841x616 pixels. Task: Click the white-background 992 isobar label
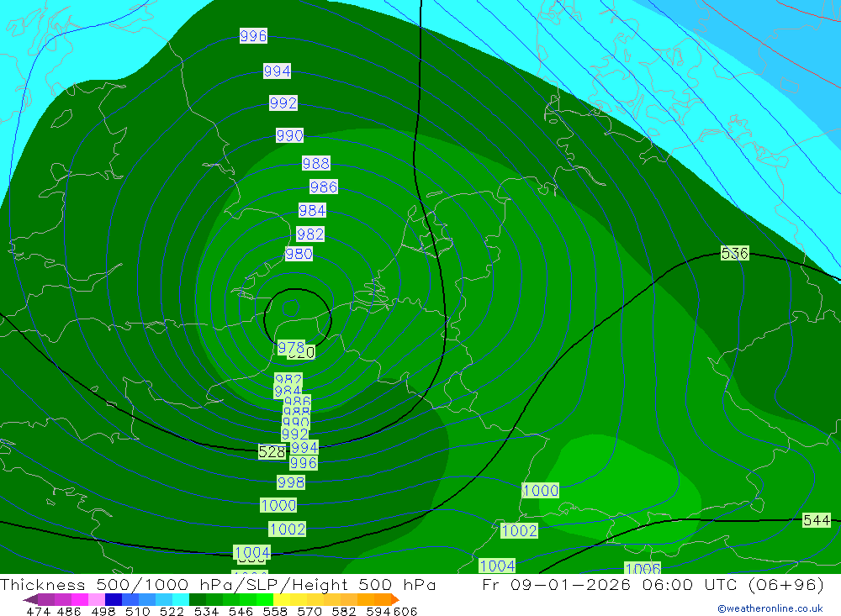[x=283, y=103]
